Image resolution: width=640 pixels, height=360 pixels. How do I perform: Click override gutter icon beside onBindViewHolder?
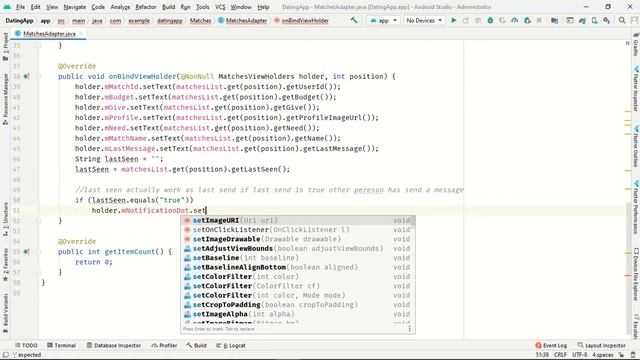pos(26,76)
